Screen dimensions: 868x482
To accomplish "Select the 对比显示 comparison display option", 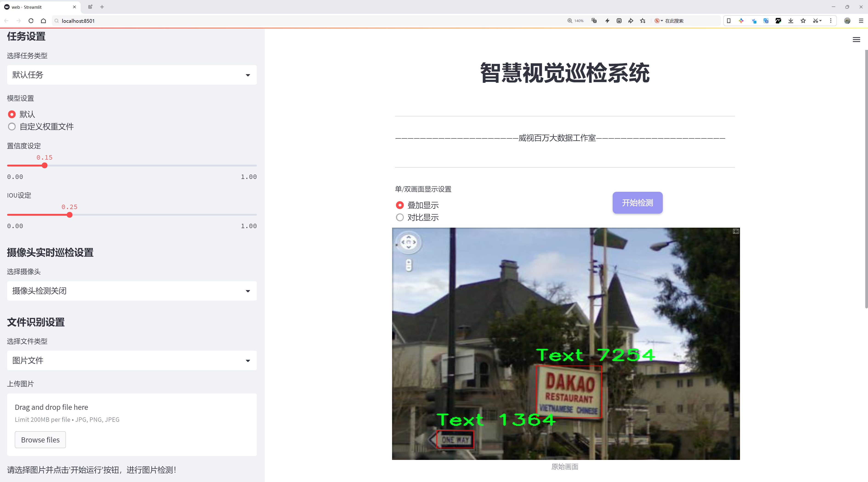I will [400, 218].
